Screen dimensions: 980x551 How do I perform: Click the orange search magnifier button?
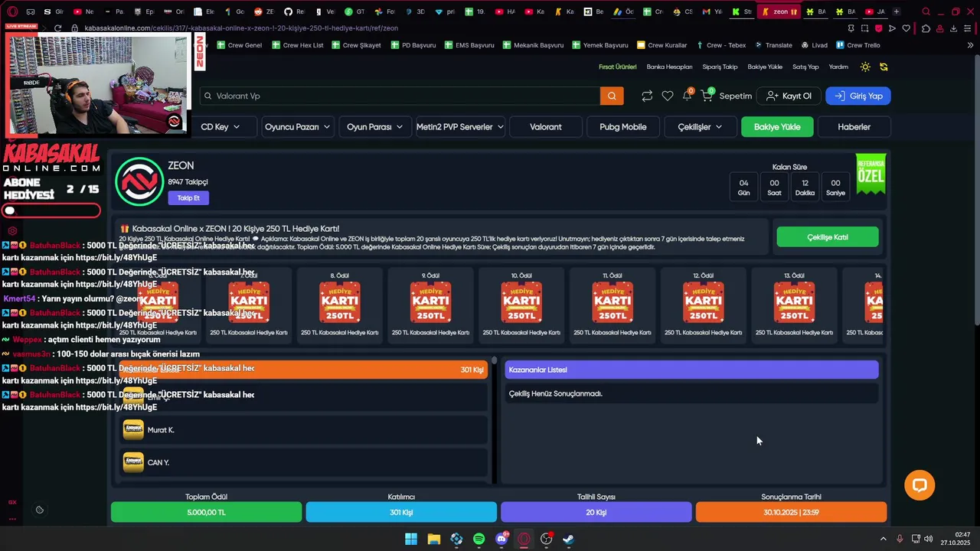(x=612, y=96)
